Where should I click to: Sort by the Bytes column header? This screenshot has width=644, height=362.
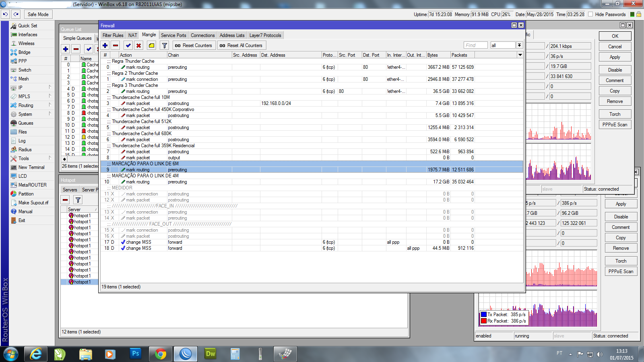point(438,55)
